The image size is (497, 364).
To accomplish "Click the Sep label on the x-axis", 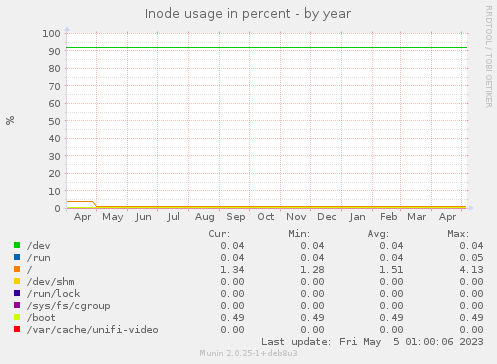I will [x=236, y=217].
